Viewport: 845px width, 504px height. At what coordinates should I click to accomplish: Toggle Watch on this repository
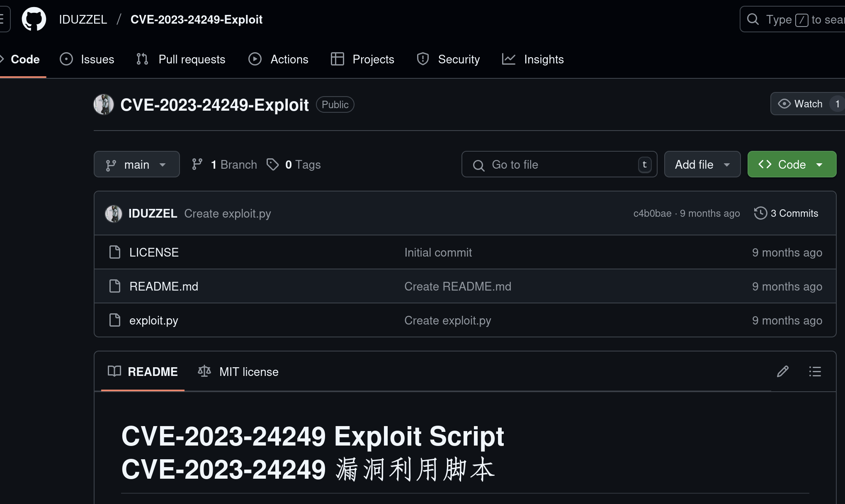pyautogui.click(x=800, y=104)
